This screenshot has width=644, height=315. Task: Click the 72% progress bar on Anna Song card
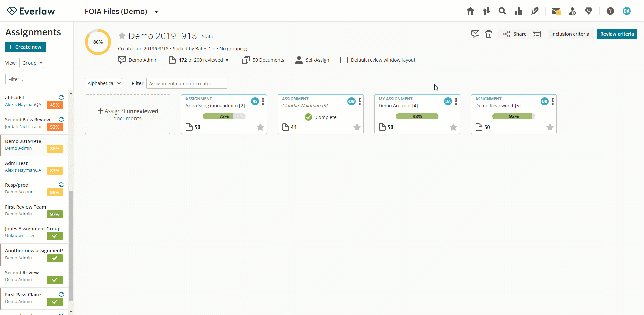coord(224,116)
